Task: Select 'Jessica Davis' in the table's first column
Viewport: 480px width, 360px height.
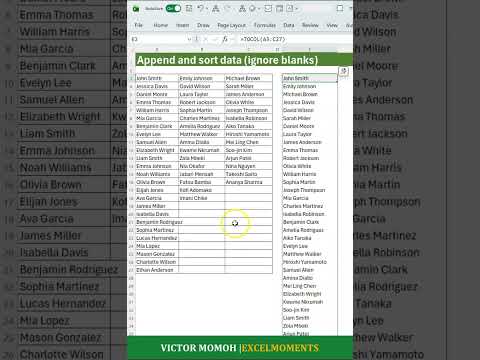Action: pos(157,86)
